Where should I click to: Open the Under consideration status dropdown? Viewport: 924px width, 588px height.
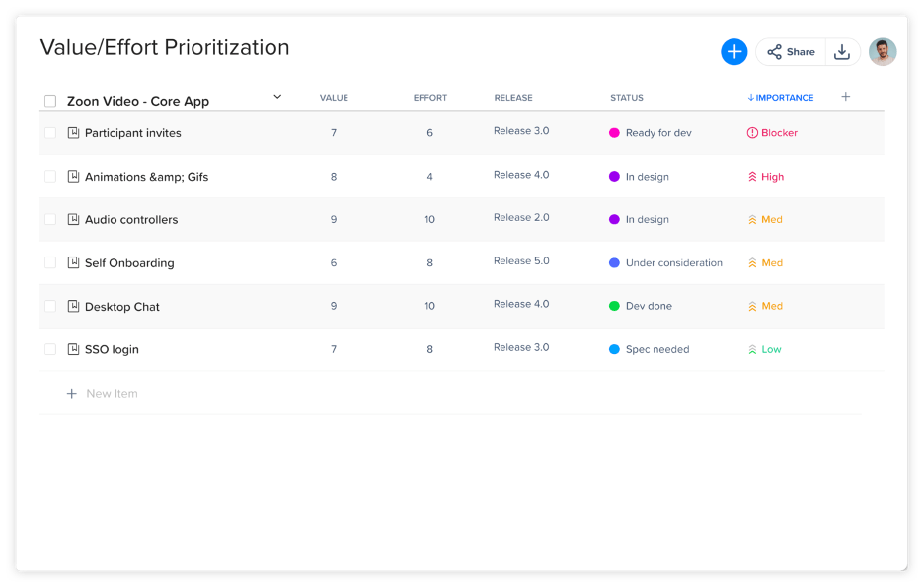pyautogui.click(x=673, y=263)
